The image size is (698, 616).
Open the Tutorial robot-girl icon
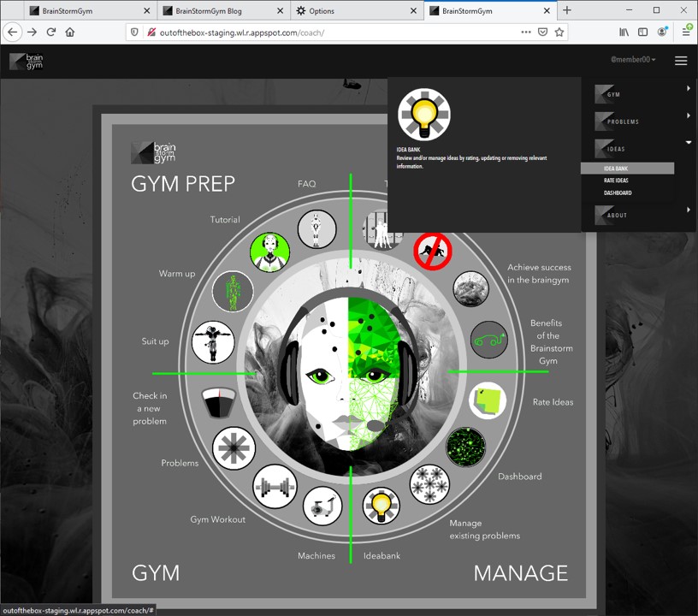pos(269,252)
